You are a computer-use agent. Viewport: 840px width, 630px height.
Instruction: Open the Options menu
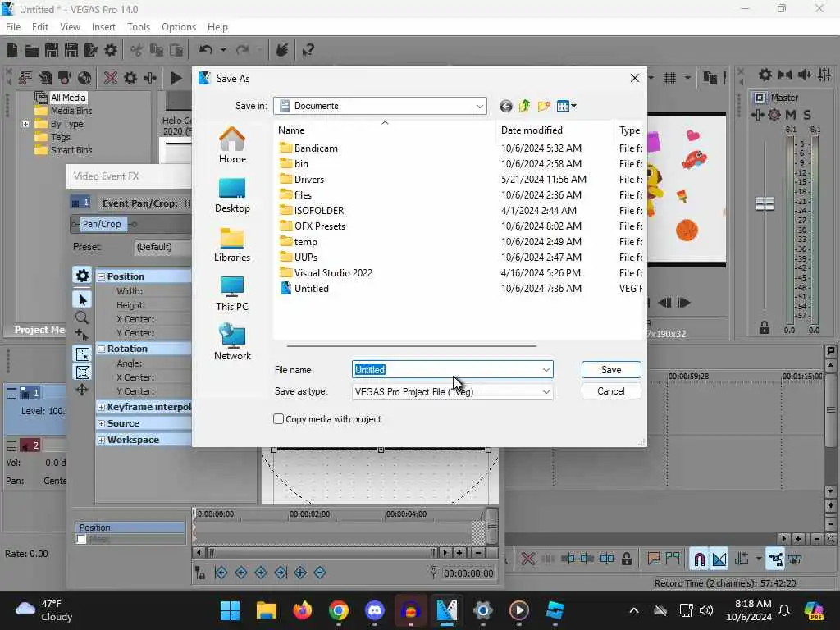coord(179,27)
